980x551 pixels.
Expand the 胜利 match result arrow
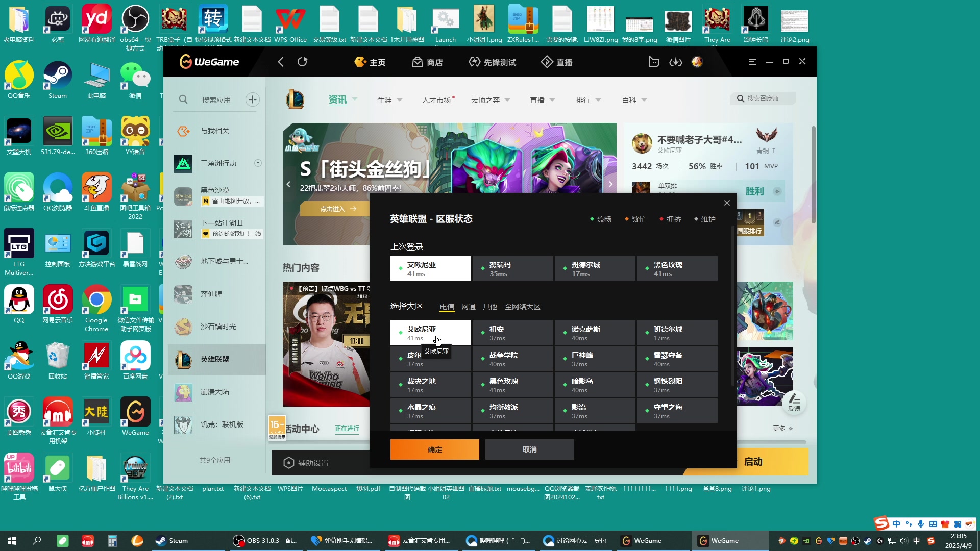coord(777,191)
